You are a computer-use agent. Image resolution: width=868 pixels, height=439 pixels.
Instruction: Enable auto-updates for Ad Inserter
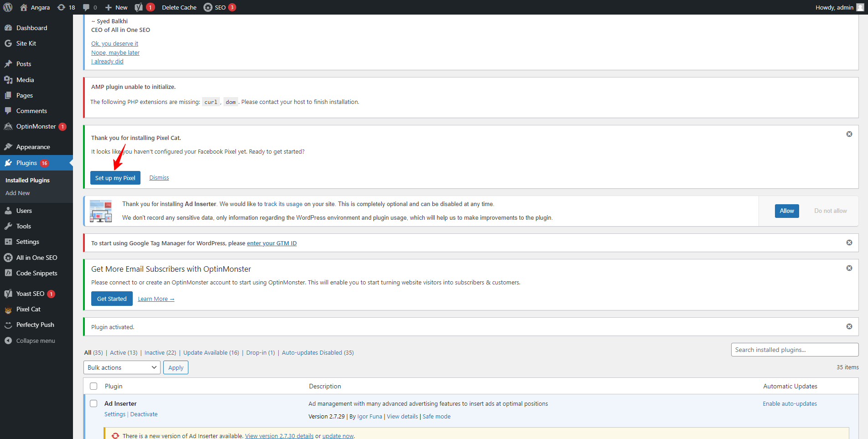[x=790, y=403]
